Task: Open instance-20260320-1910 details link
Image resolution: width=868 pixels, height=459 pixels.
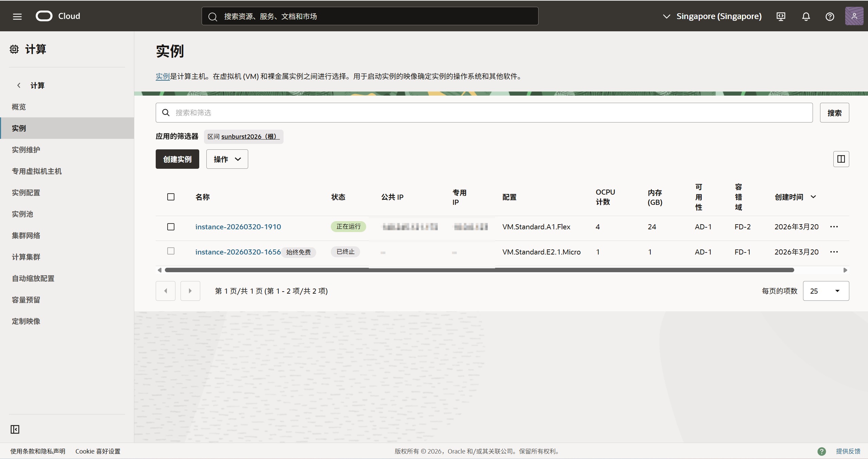Action: pyautogui.click(x=238, y=227)
